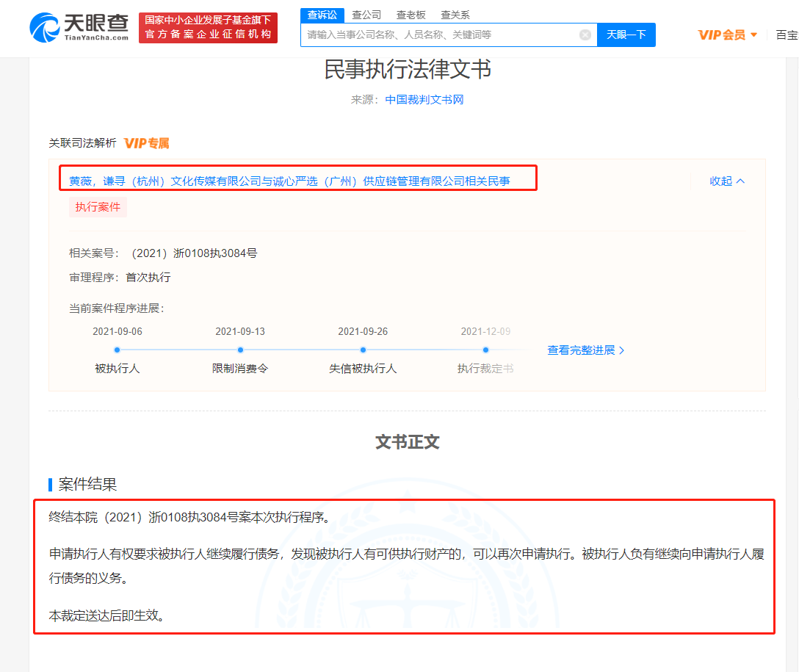Click the 执行案件 tag
The image size is (799, 672).
[x=98, y=207]
